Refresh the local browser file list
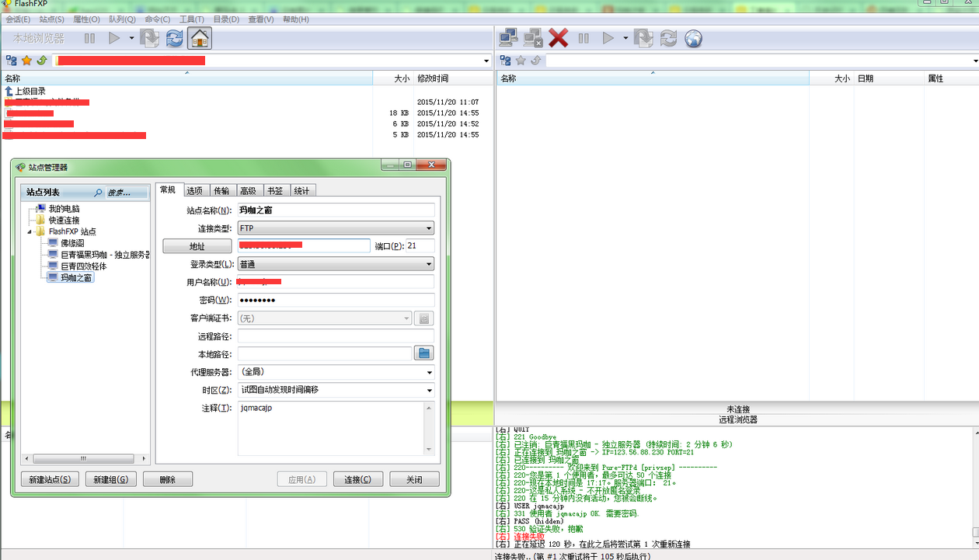The width and height of the screenshot is (979, 560). click(175, 38)
